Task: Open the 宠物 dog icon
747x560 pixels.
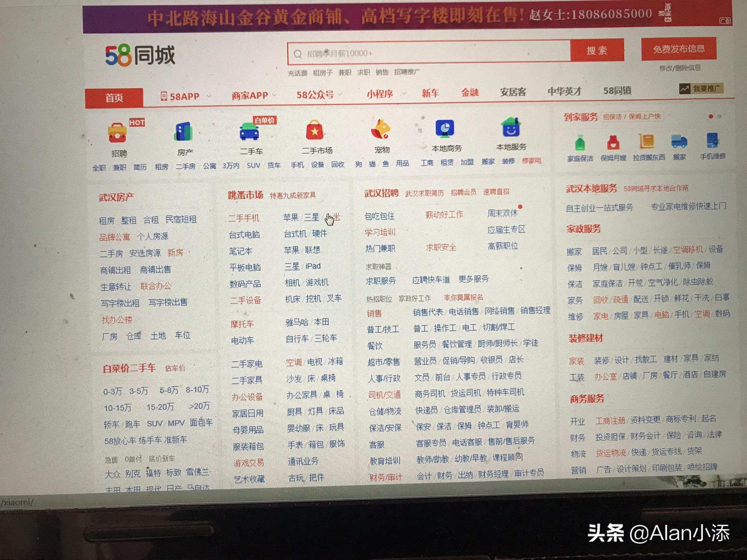Action: coord(380,129)
